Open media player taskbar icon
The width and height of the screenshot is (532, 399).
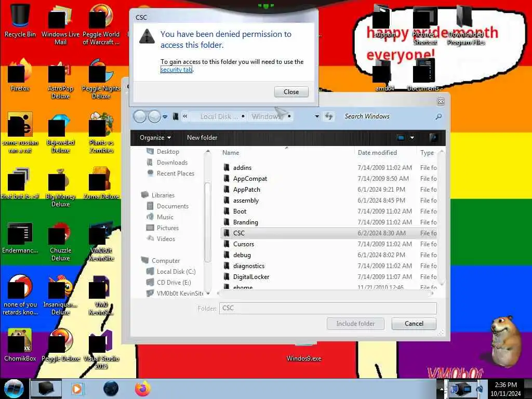tap(77, 389)
